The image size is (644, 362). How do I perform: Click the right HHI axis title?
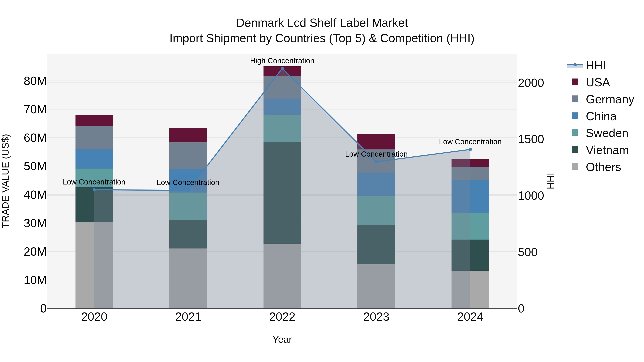coord(550,181)
